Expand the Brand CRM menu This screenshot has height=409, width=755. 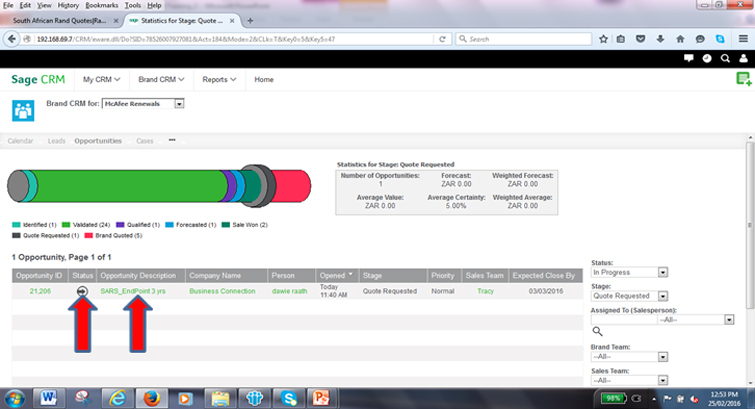tap(161, 79)
